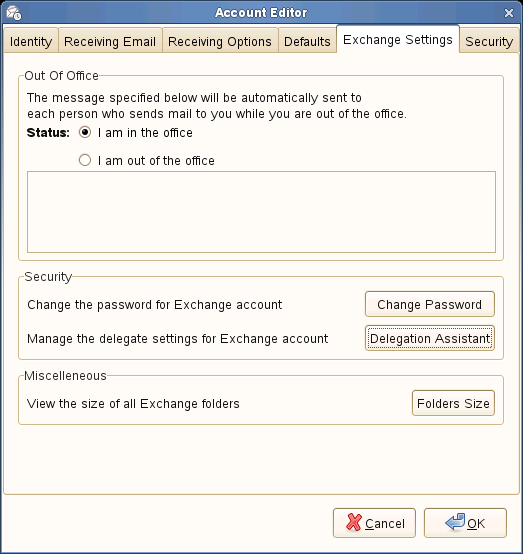This screenshot has width=523, height=554.
Task: Close the Account Editor dialog
Action: click(509, 13)
